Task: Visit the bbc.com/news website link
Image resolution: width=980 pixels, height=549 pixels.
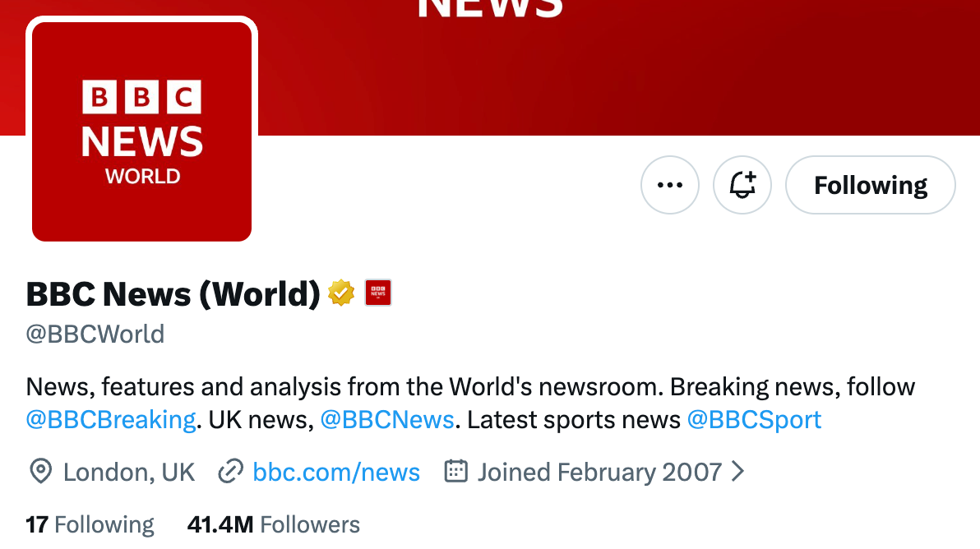Action: (x=336, y=472)
